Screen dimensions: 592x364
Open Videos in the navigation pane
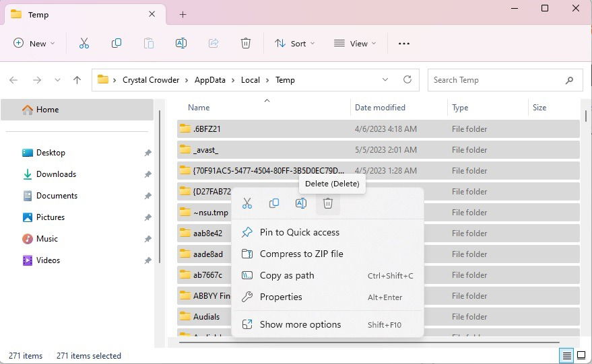pyautogui.click(x=48, y=260)
